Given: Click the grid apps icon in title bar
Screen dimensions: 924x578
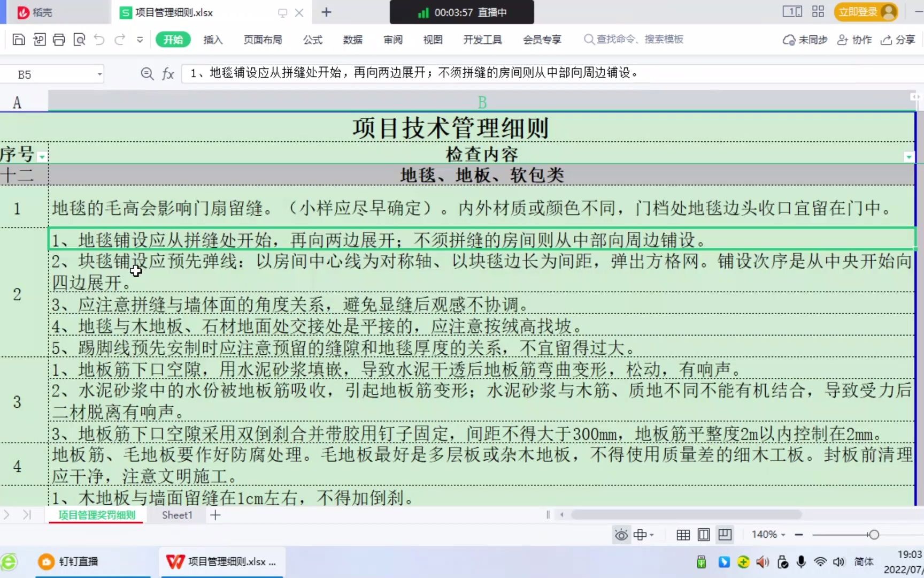Looking at the screenshot, I should tap(818, 12).
